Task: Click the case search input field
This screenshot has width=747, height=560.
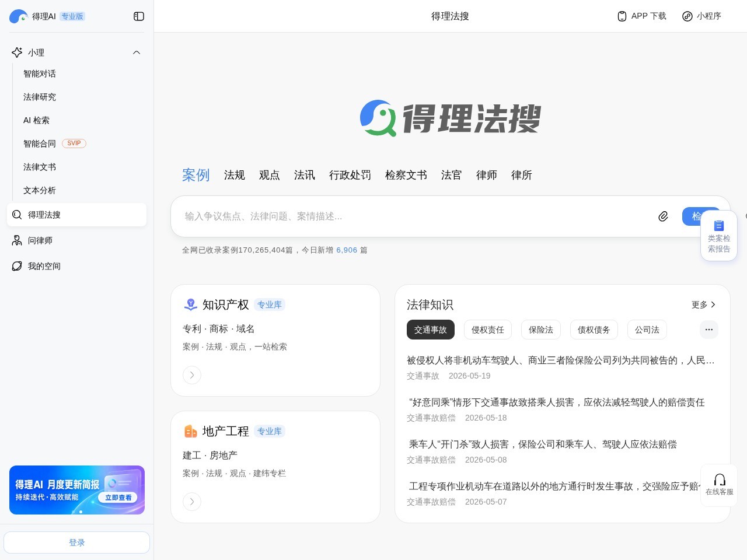Action: click(x=414, y=216)
